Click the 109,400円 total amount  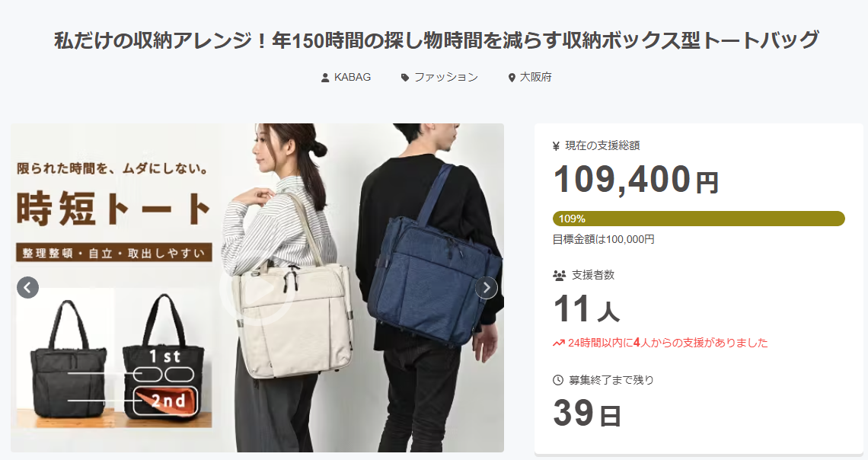click(x=636, y=180)
